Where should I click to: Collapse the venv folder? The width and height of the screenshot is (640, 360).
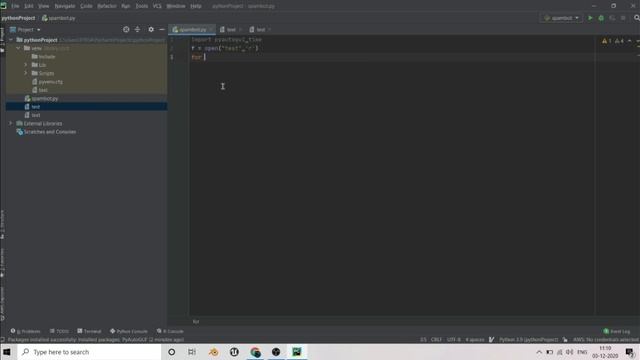pos(18,48)
